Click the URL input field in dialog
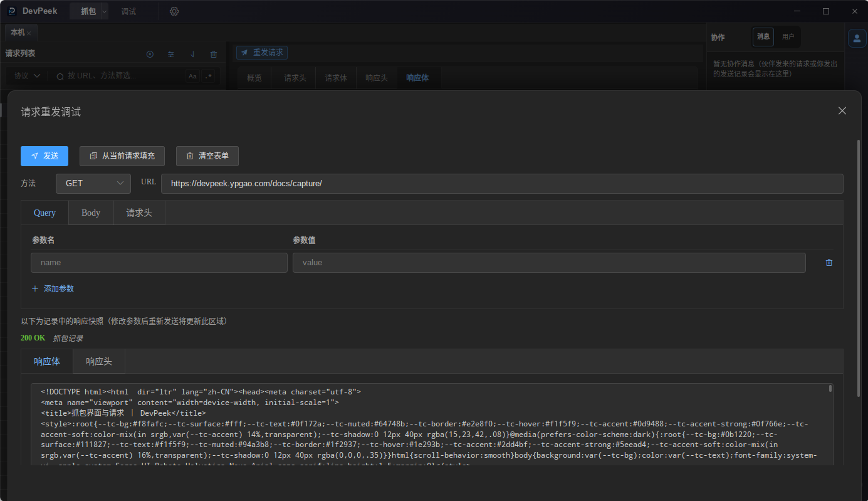 point(502,184)
